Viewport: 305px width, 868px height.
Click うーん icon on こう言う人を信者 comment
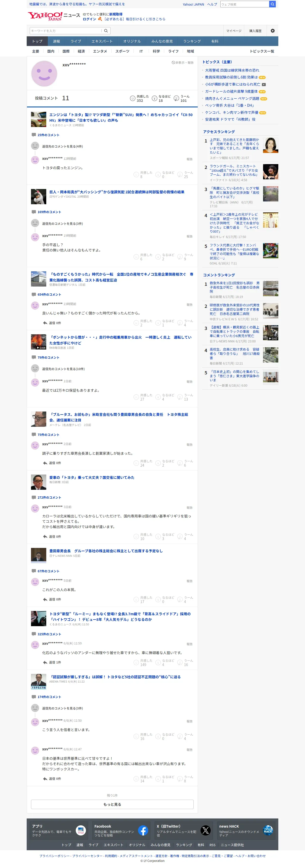(x=180, y=736)
